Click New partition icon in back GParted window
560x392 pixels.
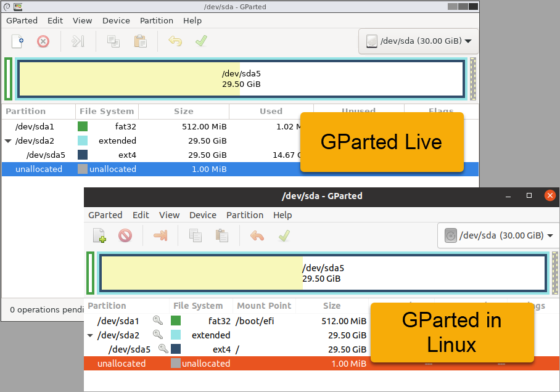pos(17,41)
